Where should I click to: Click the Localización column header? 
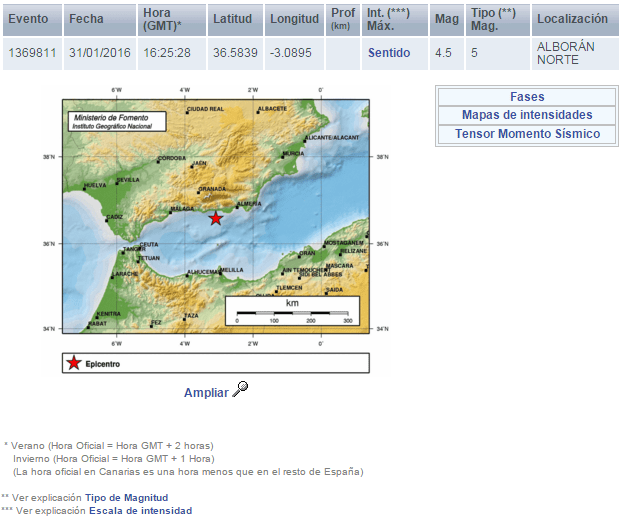click(x=575, y=20)
